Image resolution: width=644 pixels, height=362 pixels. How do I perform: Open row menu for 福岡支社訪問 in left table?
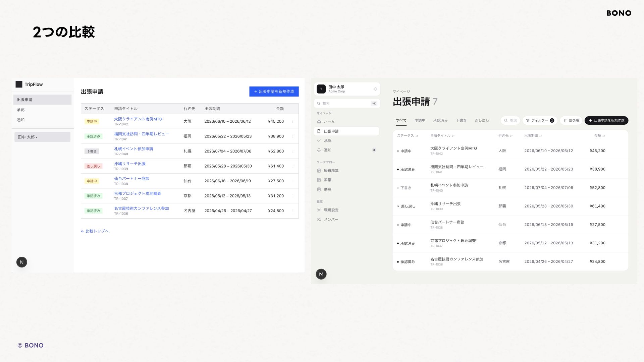(x=293, y=136)
